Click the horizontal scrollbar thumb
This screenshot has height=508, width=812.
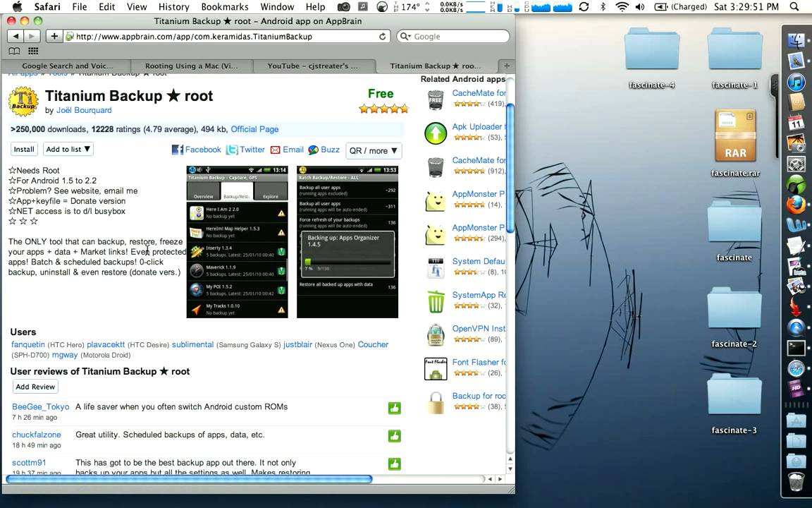point(189,479)
